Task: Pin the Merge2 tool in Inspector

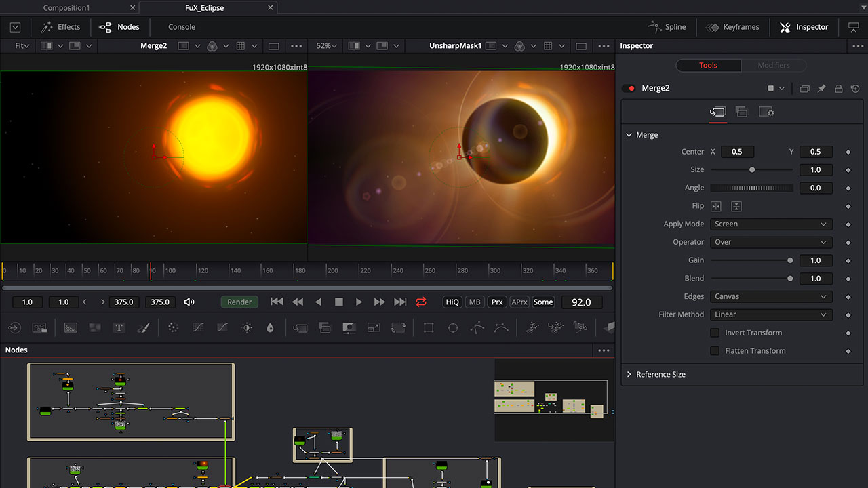Action: click(821, 89)
